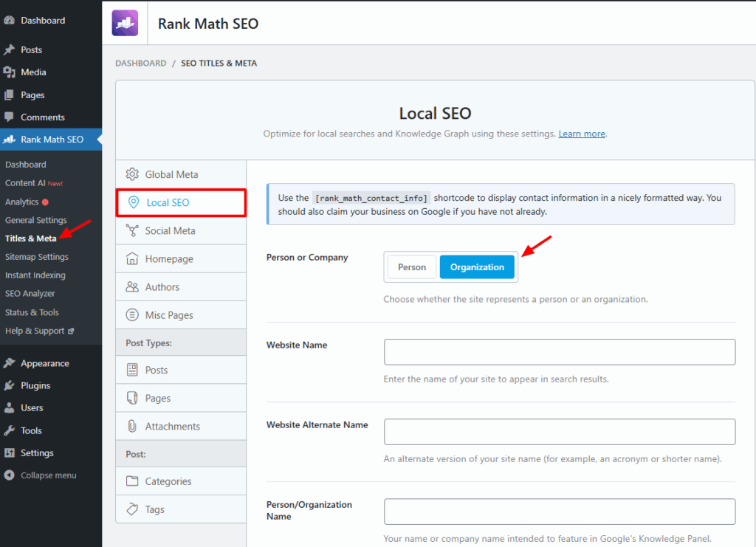
Task: Click the Categories folder icon
Action: pyautogui.click(x=132, y=481)
